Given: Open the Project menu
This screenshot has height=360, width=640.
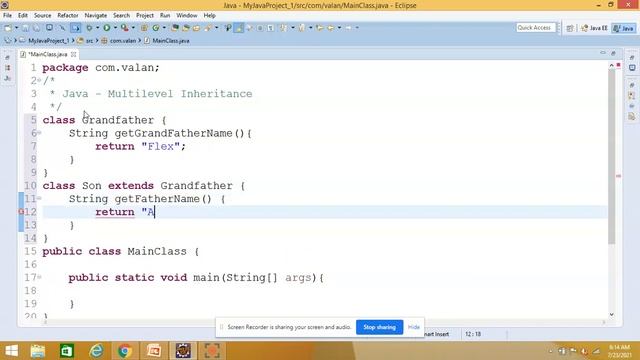Looking at the screenshot, I should coord(145,16).
